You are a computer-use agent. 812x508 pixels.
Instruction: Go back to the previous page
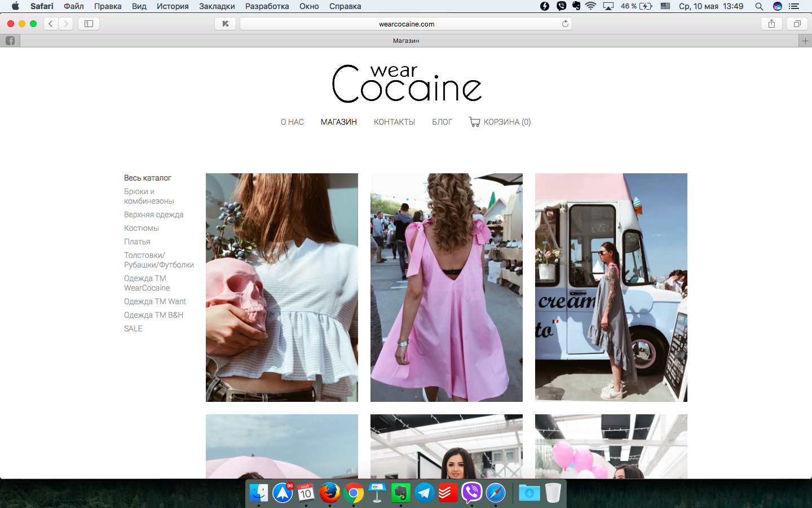pos(51,24)
